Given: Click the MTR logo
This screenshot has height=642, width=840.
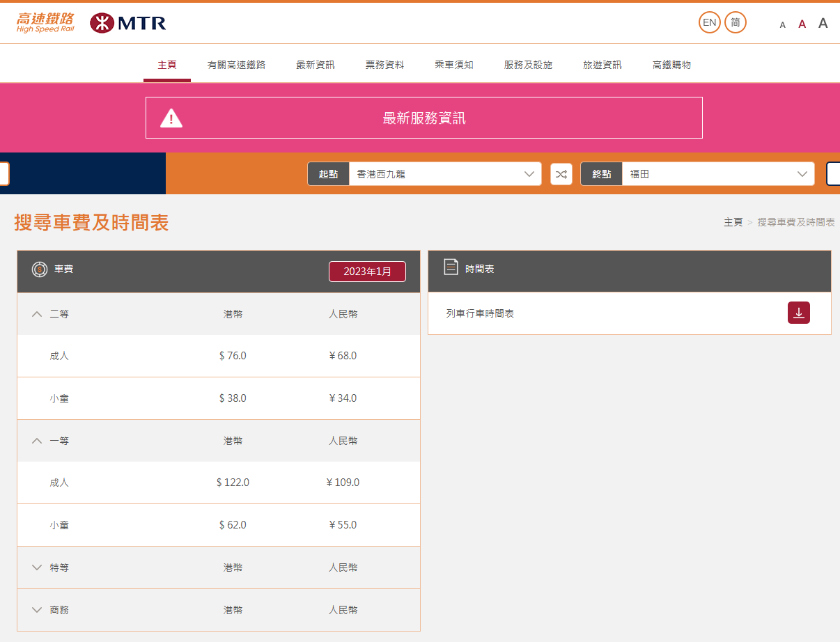Looking at the screenshot, I should tap(128, 23).
